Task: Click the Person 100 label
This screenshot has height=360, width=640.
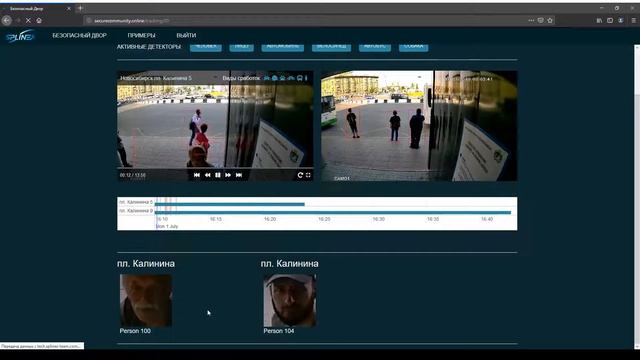Action: point(135,331)
